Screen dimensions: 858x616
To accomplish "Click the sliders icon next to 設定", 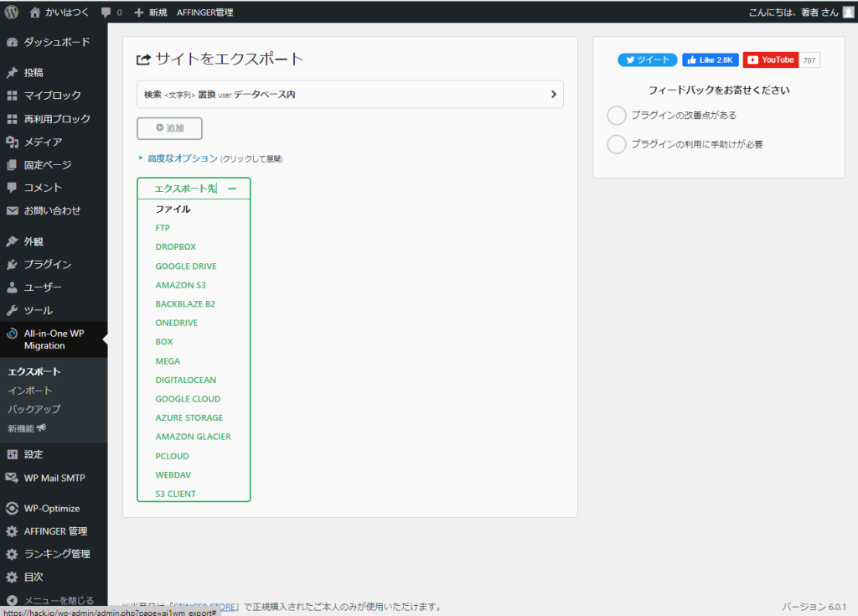I will (12, 454).
